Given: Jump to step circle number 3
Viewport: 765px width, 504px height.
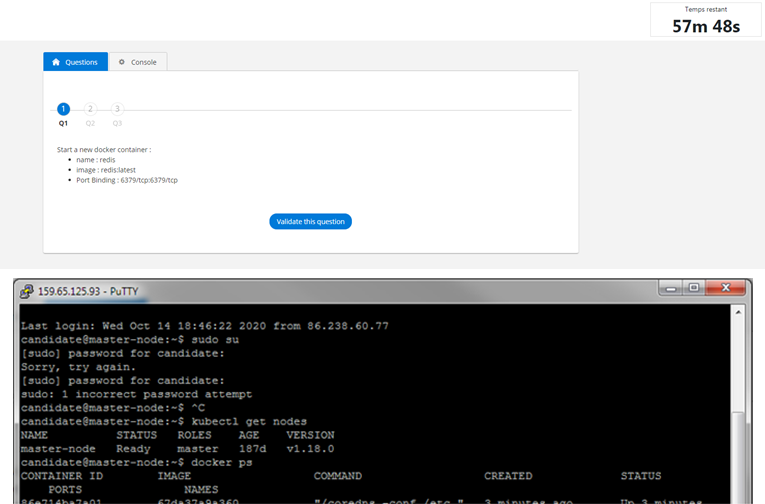Looking at the screenshot, I should click(x=117, y=109).
